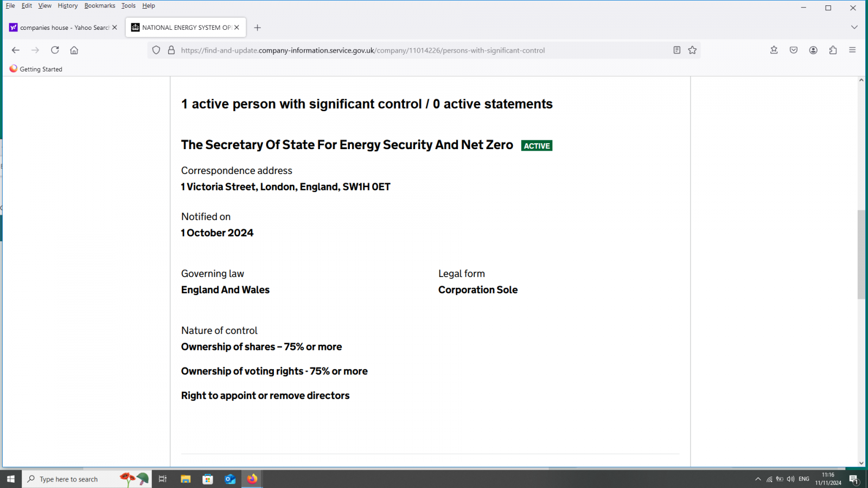Reload the current page
The image size is (868, 488).
(55, 50)
